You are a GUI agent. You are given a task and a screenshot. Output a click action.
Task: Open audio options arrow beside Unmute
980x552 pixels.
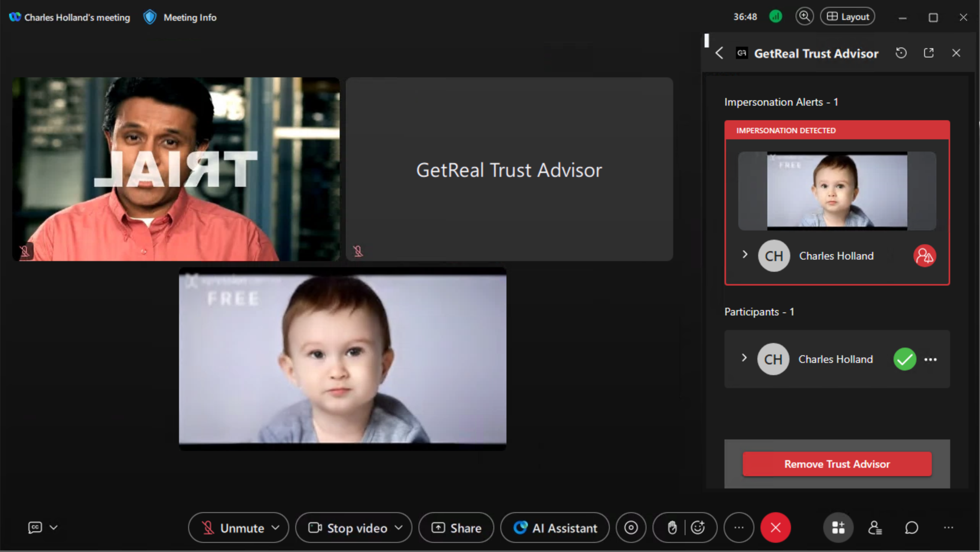(x=275, y=528)
